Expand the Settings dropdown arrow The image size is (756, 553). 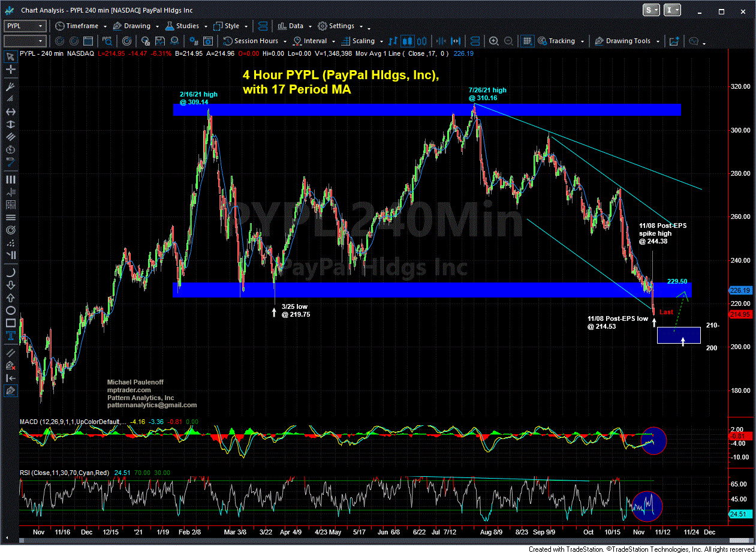pos(361,26)
